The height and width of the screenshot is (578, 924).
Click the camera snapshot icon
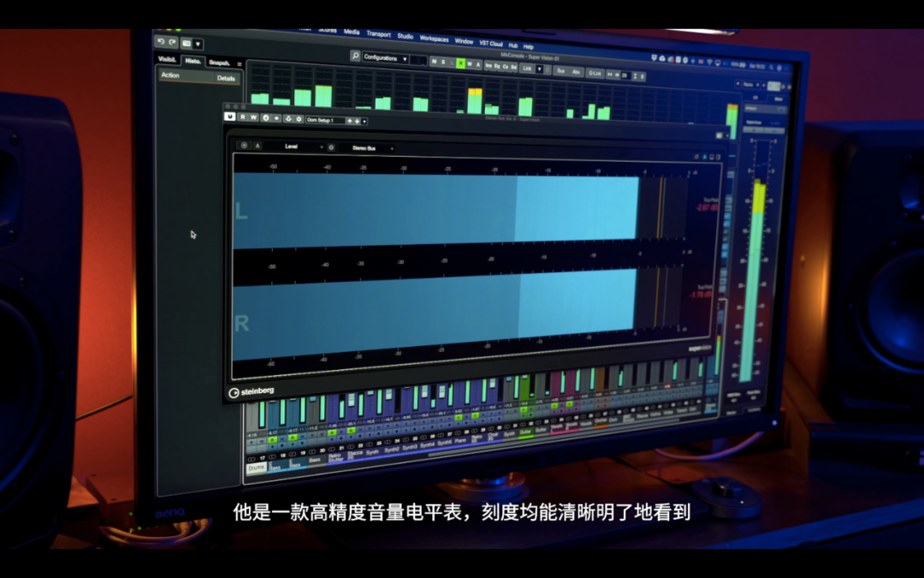(187, 43)
